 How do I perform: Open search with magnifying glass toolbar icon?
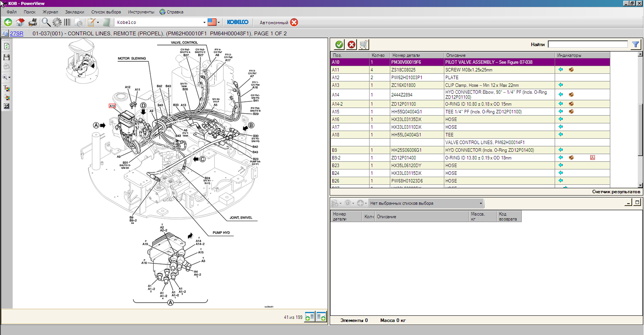click(46, 23)
